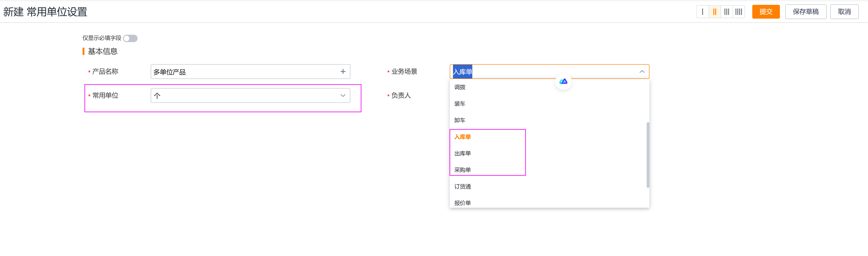Click the 保存草稿 button

[806, 12]
